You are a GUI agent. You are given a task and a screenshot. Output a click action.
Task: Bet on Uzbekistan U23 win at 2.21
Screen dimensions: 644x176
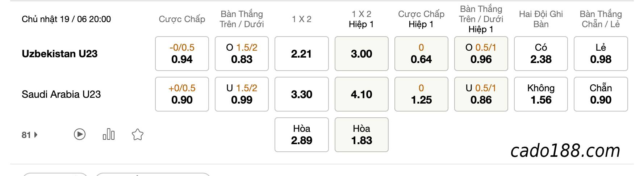[x=302, y=54]
